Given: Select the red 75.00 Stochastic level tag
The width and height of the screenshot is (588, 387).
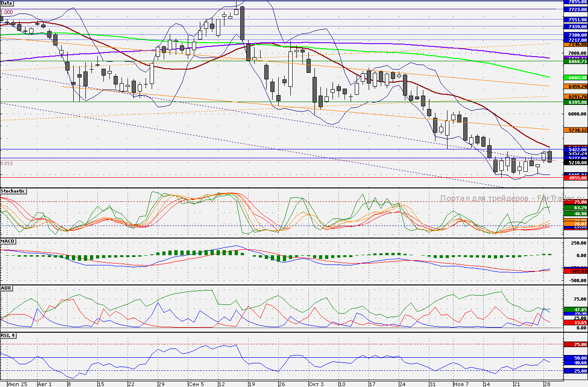Looking at the screenshot, I should (x=575, y=202).
